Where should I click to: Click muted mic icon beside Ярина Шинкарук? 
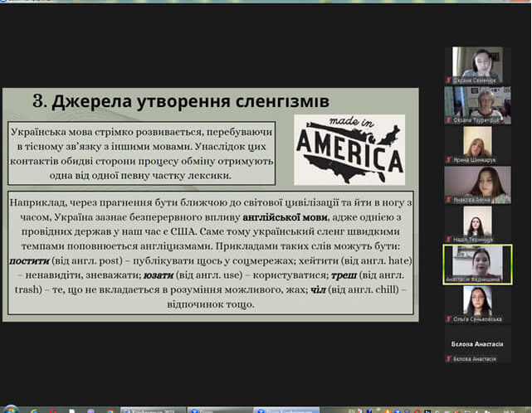tap(448, 160)
